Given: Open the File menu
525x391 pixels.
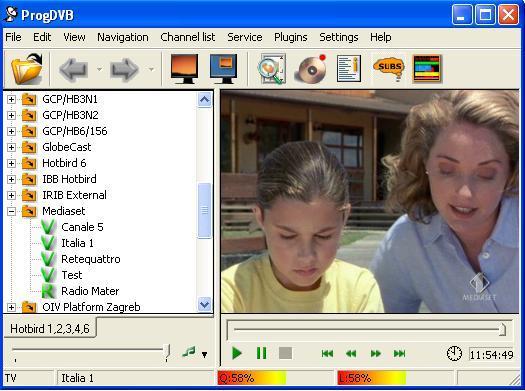Looking at the screenshot, I should click(13, 37).
